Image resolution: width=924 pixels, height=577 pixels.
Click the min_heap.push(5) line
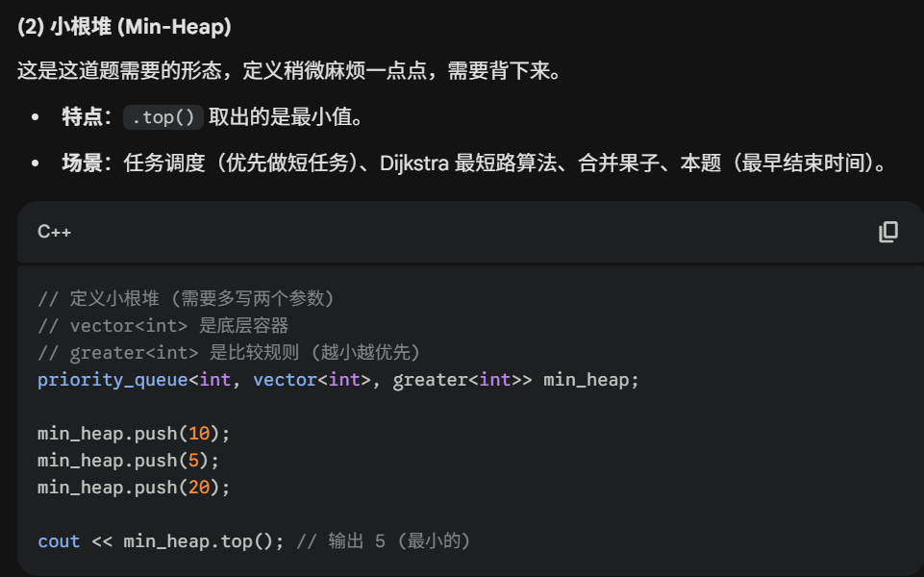(x=129, y=461)
